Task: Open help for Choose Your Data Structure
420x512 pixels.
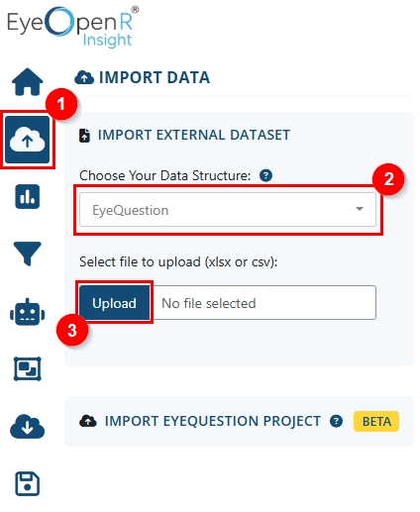Action: 265,175
